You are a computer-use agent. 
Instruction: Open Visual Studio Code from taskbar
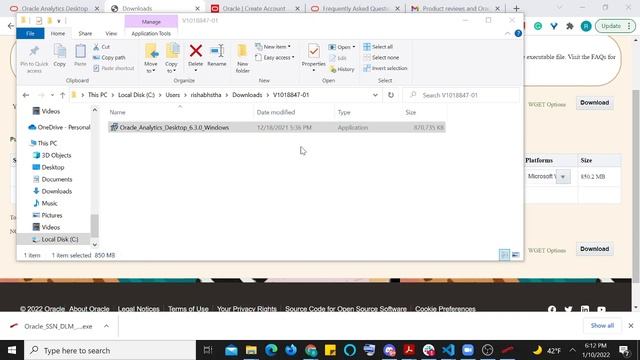pos(448,350)
